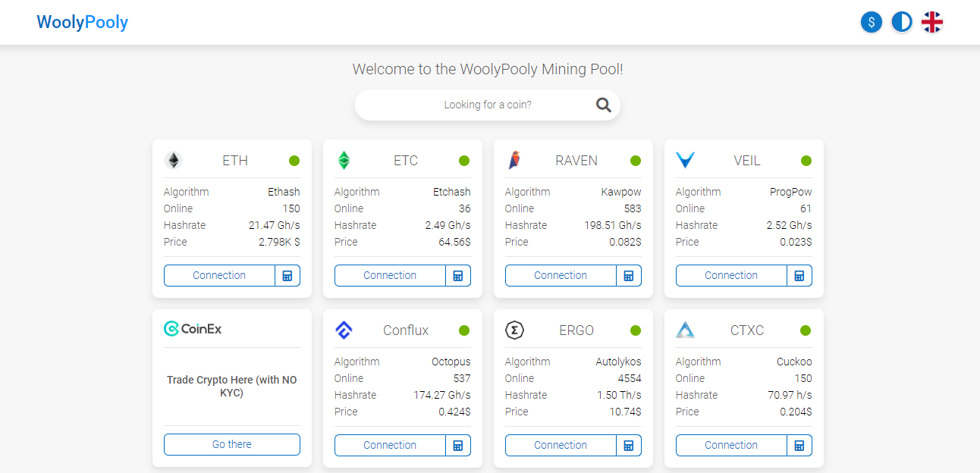Focus the 'Looking for a coin?' search field
The height and width of the screenshot is (473, 980).
[x=488, y=105]
